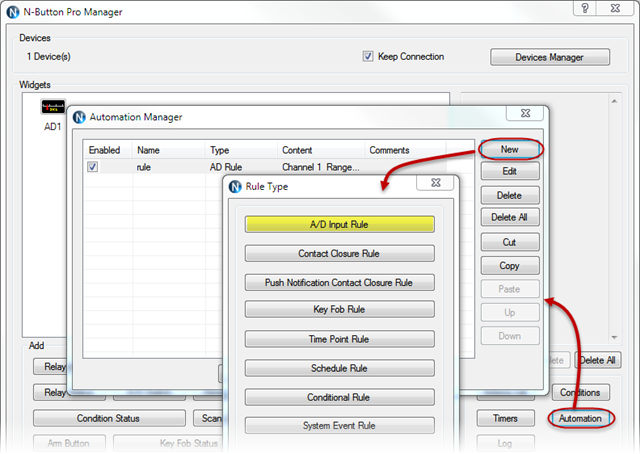Sort by the Name column header
The width and height of the screenshot is (640, 454).
[168, 150]
